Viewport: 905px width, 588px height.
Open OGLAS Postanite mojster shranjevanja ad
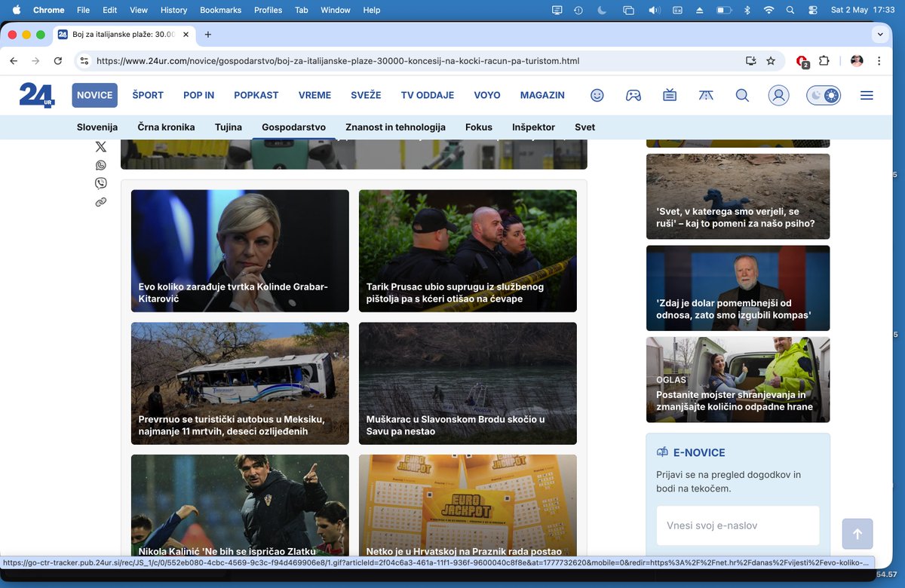tap(738, 380)
